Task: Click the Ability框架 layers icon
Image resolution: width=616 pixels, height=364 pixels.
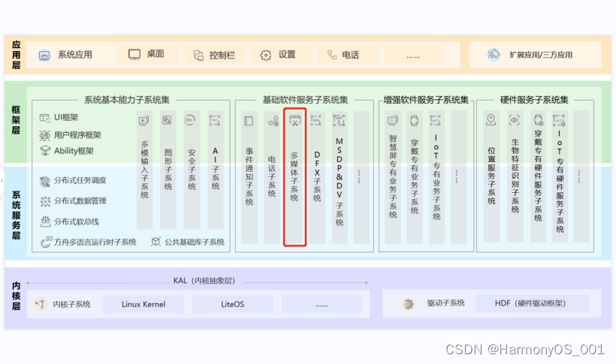Action: [45, 150]
